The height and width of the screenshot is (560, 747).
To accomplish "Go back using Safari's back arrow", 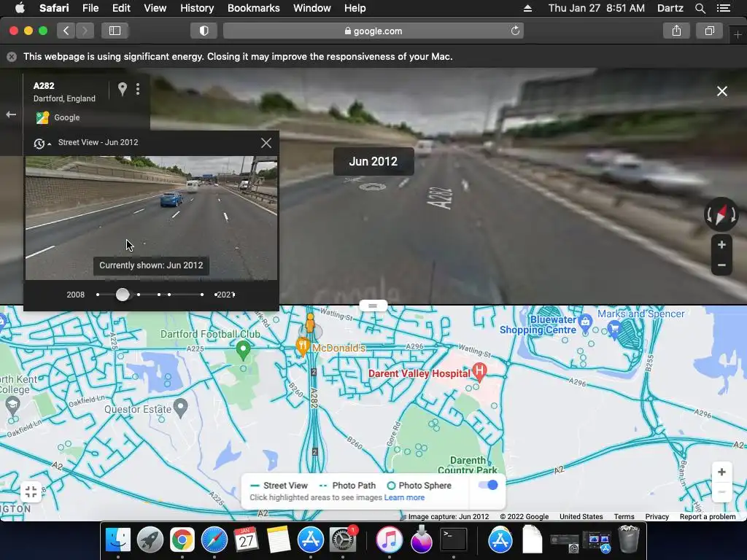I will point(66,31).
